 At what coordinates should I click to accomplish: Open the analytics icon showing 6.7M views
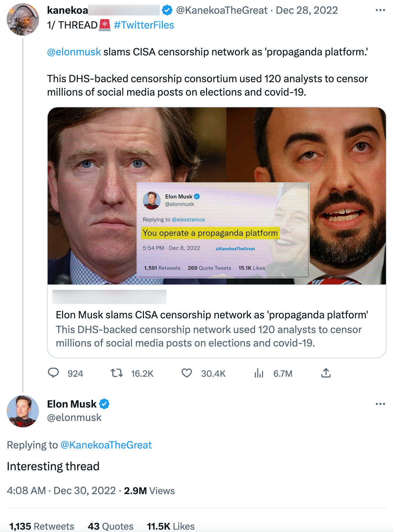259,373
